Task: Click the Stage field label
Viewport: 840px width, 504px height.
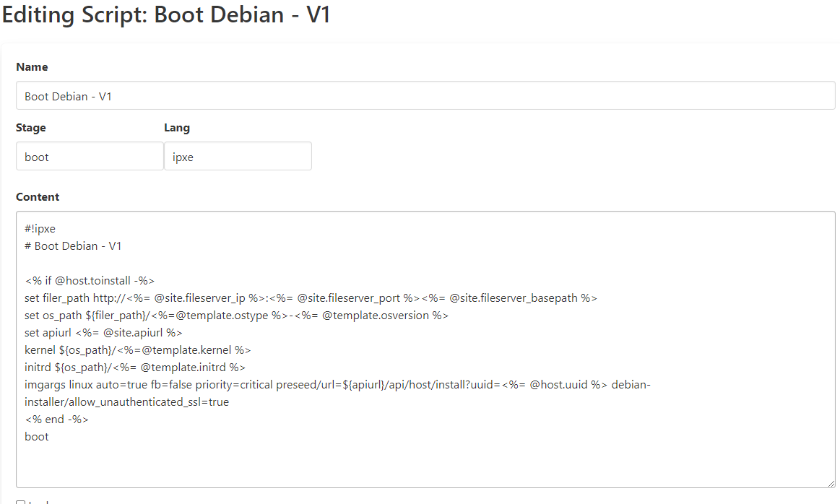Action: 31,128
